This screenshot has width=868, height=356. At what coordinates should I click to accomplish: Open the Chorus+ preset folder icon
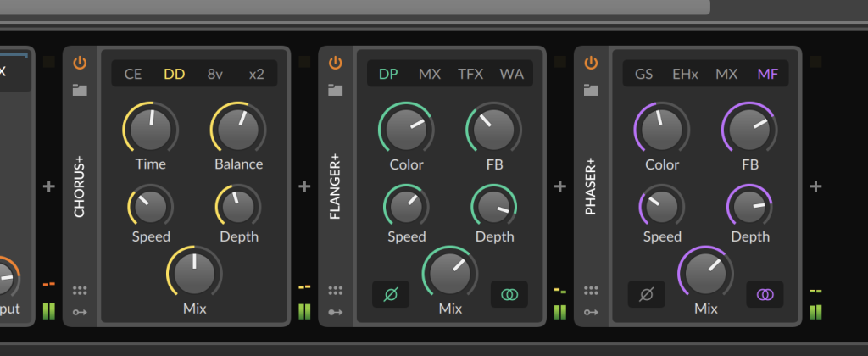pyautogui.click(x=81, y=89)
